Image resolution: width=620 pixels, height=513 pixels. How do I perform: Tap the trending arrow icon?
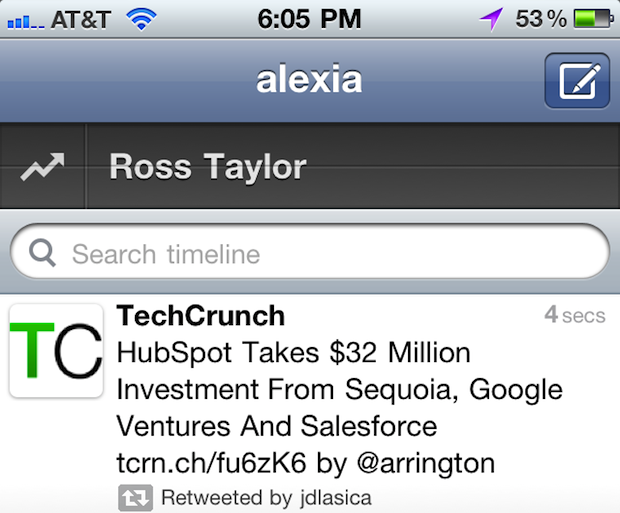tap(43, 167)
